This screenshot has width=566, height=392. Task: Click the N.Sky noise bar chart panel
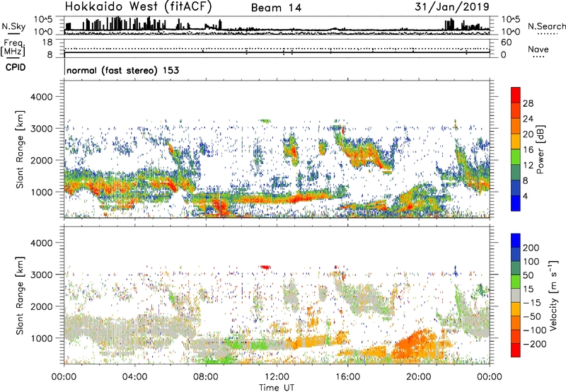pyautogui.click(x=277, y=25)
